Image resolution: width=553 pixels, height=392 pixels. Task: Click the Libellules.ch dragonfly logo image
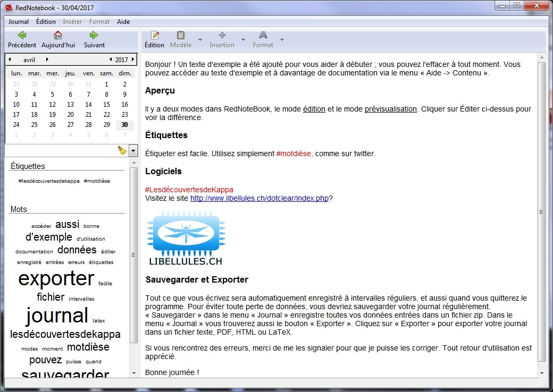[186, 238]
